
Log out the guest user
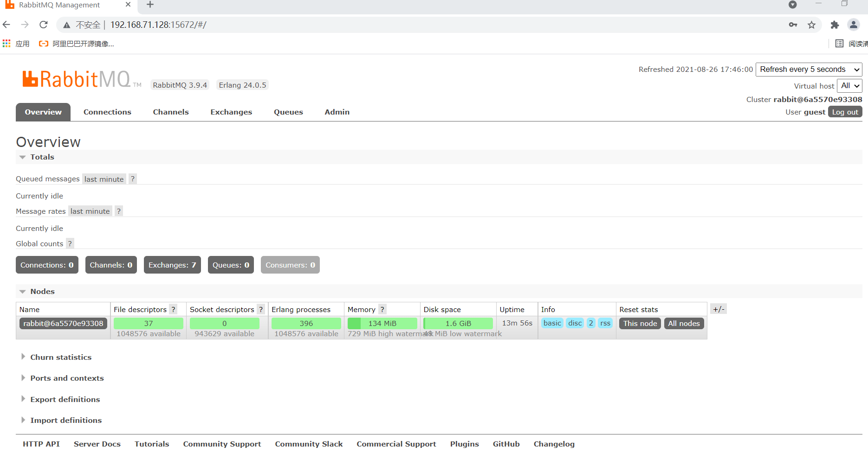(845, 112)
